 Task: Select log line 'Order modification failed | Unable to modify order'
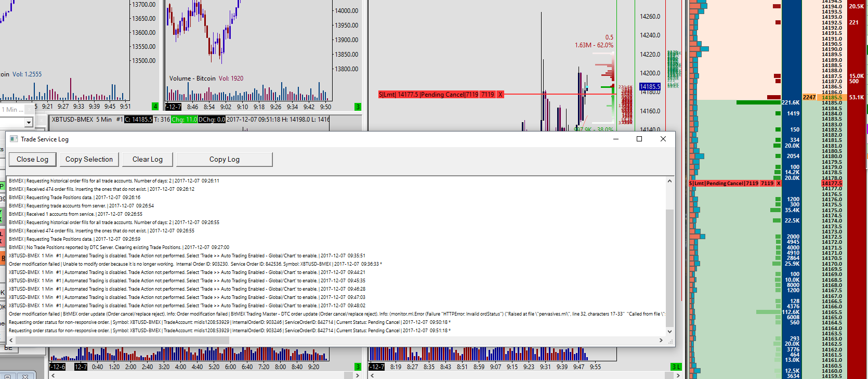[195, 264]
